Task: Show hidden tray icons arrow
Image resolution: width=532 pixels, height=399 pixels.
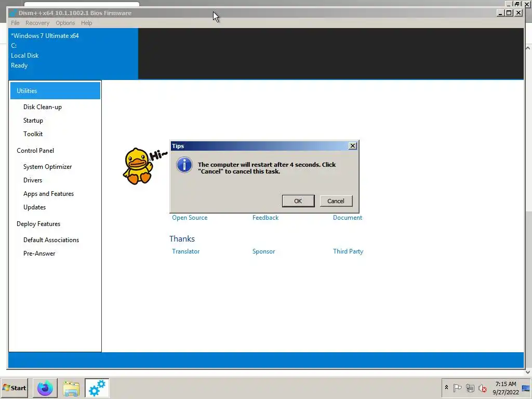Action: (x=446, y=388)
